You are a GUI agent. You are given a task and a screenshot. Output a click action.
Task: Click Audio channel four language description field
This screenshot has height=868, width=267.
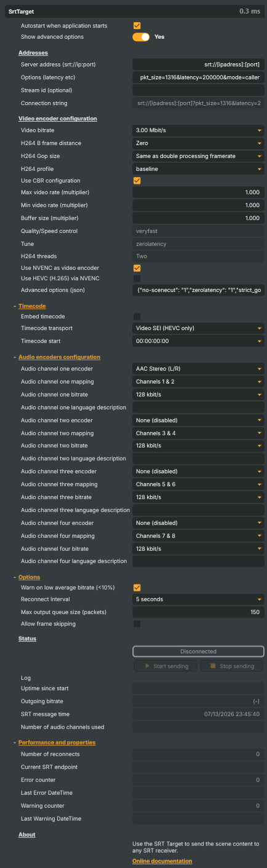coord(199,561)
